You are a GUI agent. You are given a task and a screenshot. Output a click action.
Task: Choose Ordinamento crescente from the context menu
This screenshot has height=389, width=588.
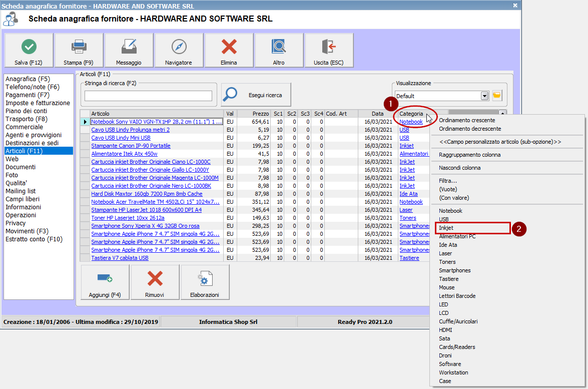pos(467,121)
